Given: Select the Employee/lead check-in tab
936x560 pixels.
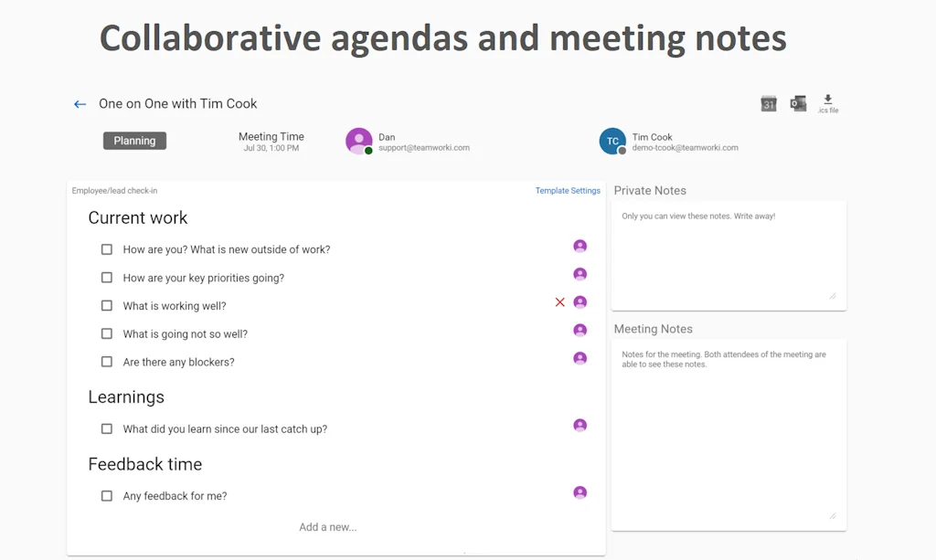Looking at the screenshot, I should 114,190.
